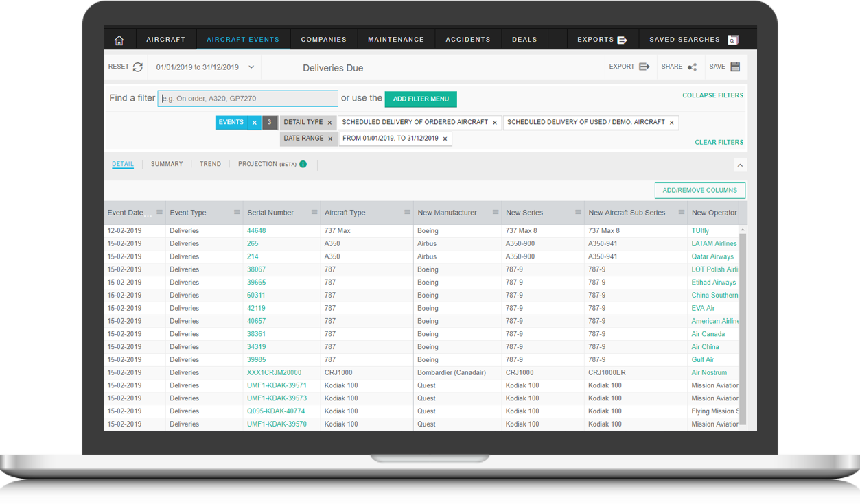The width and height of the screenshot is (860, 504).
Task: Open serial number Q095-KDAK-40774 link
Action: [276, 411]
